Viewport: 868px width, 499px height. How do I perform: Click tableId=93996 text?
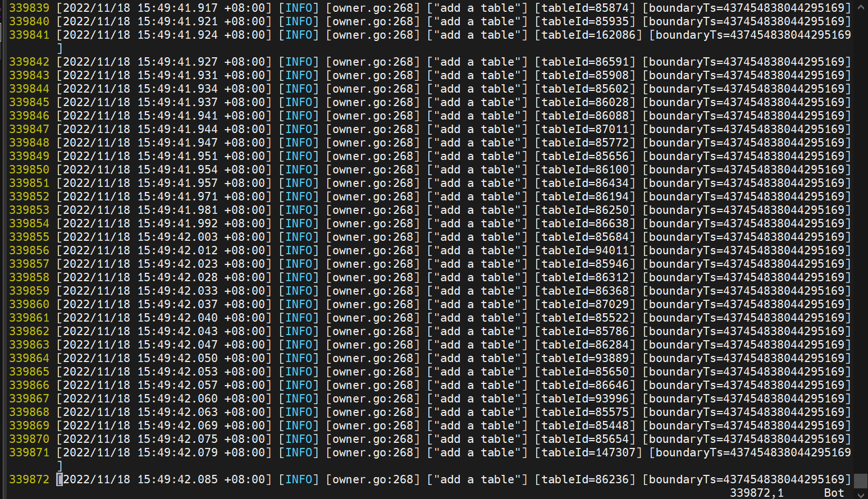pos(586,399)
